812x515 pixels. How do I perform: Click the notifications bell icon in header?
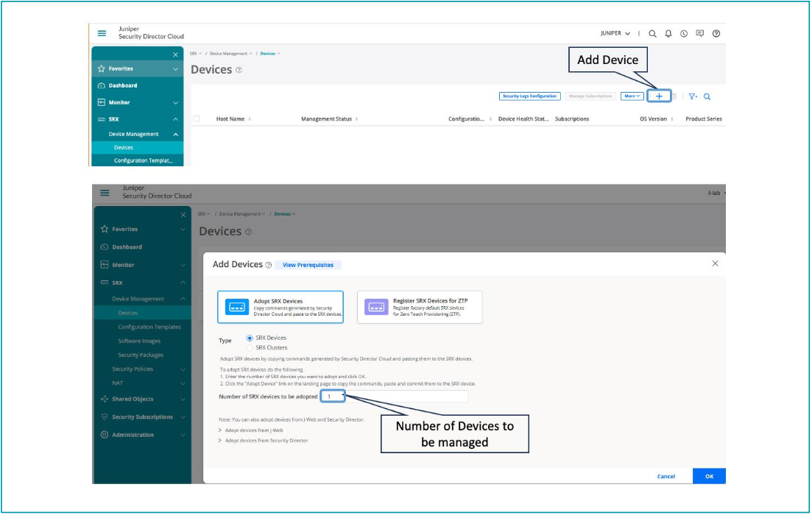668,34
